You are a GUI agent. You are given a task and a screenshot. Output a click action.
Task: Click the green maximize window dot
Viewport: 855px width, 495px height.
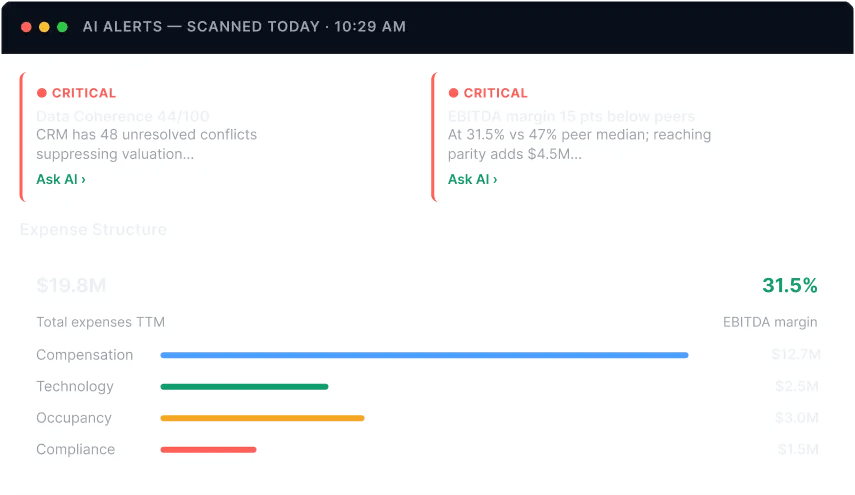point(62,27)
